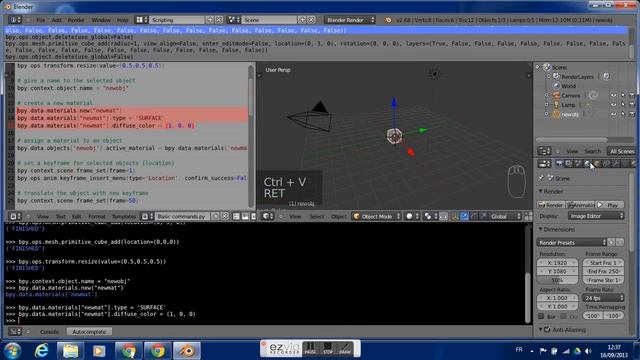Open the outliner All Scenes dropdown
Screen dimensions: 640x360
click(621, 151)
